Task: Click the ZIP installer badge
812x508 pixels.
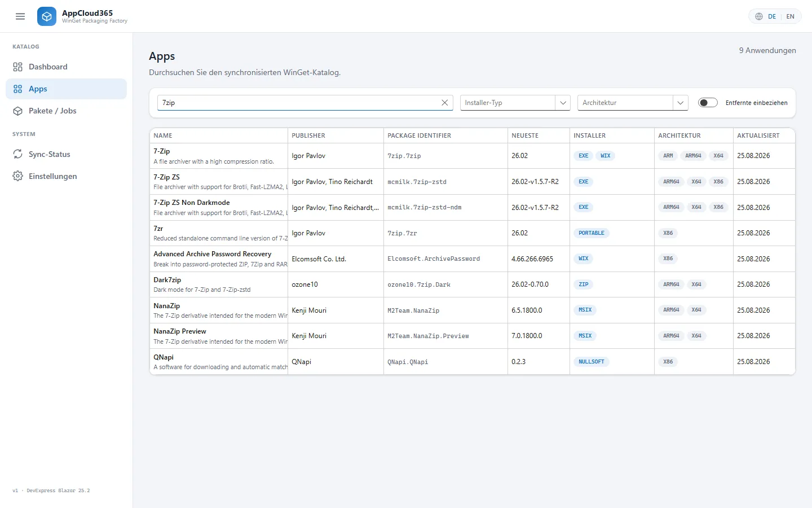Action: coord(584,284)
